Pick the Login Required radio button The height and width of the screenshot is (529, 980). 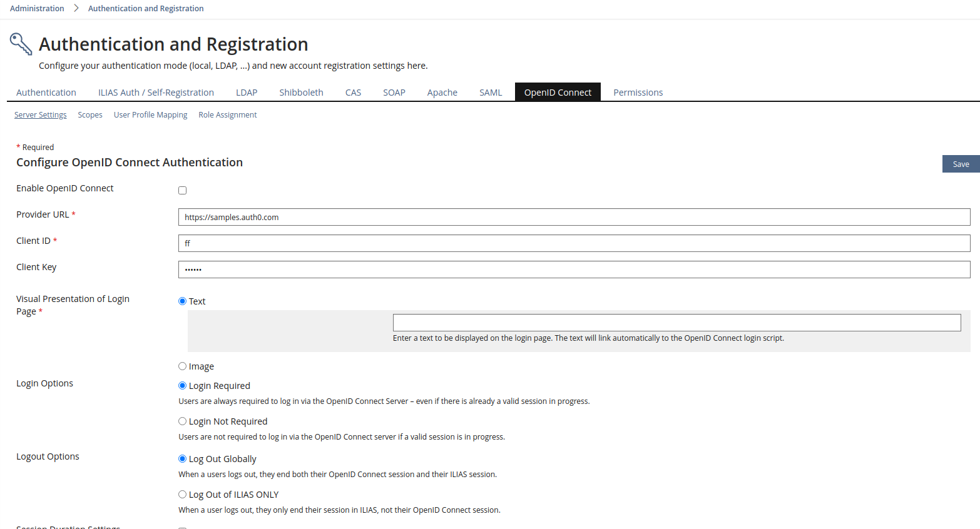point(183,386)
